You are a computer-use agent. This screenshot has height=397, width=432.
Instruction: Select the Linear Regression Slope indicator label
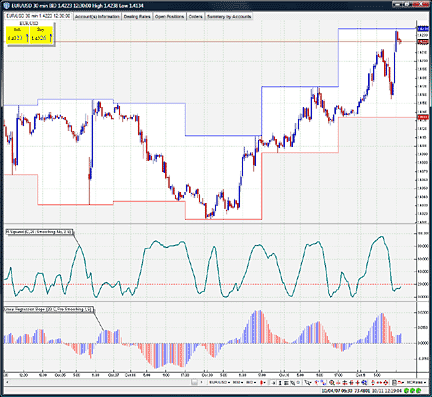pyautogui.click(x=48, y=309)
